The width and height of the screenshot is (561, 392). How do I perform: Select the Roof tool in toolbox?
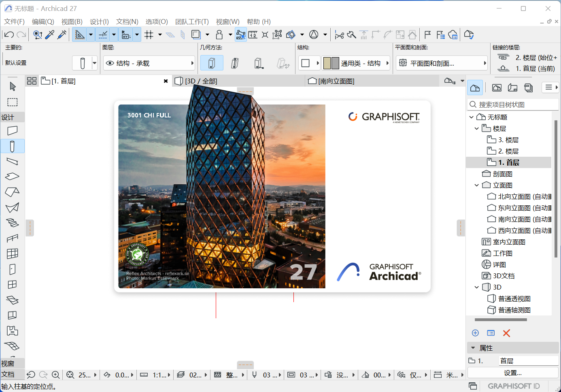(13, 192)
